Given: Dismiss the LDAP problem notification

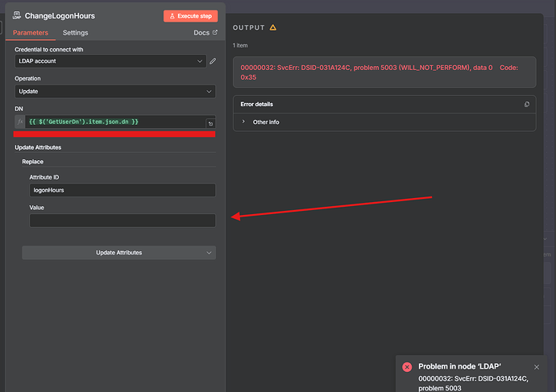Looking at the screenshot, I should (537, 367).
